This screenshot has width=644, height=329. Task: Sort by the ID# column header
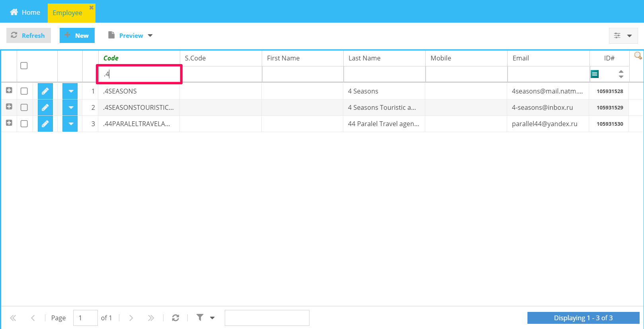click(609, 58)
